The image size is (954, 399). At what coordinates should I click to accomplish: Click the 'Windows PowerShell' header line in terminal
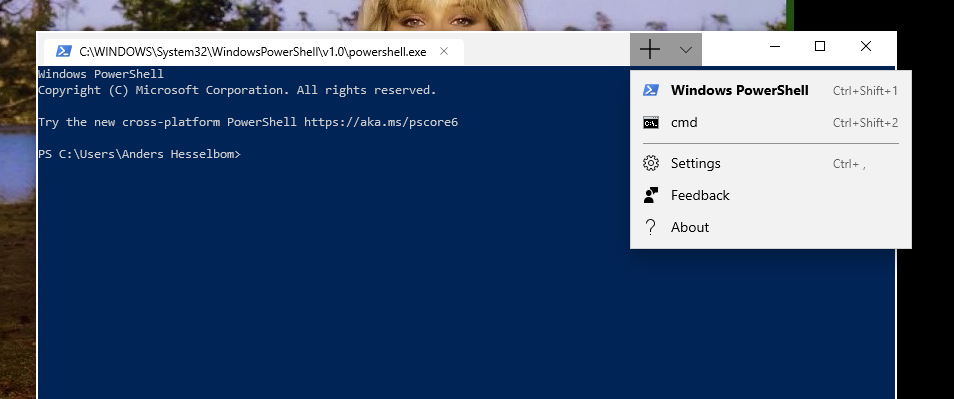101,74
